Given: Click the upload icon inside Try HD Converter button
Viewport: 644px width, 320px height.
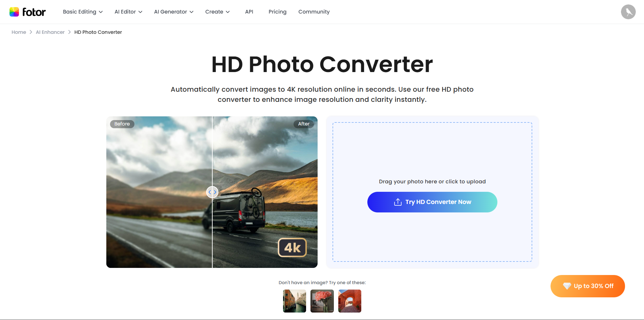Looking at the screenshot, I should pyautogui.click(x=397, y=202).
